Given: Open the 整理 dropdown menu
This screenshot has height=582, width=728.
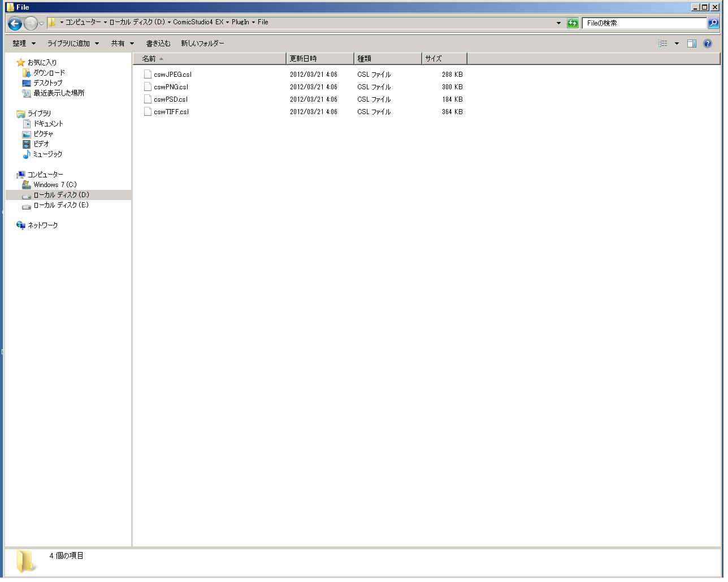Looking at the screenshot, I should (24, 44).
